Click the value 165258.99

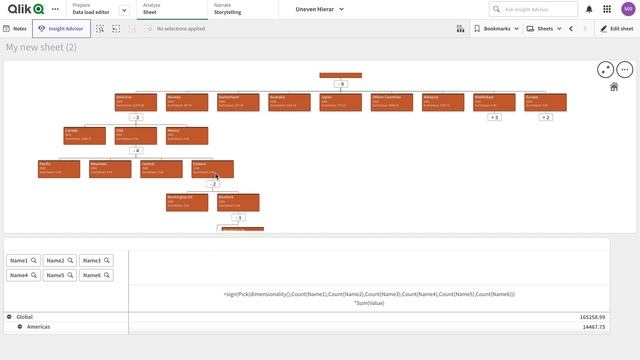point(592,317)
